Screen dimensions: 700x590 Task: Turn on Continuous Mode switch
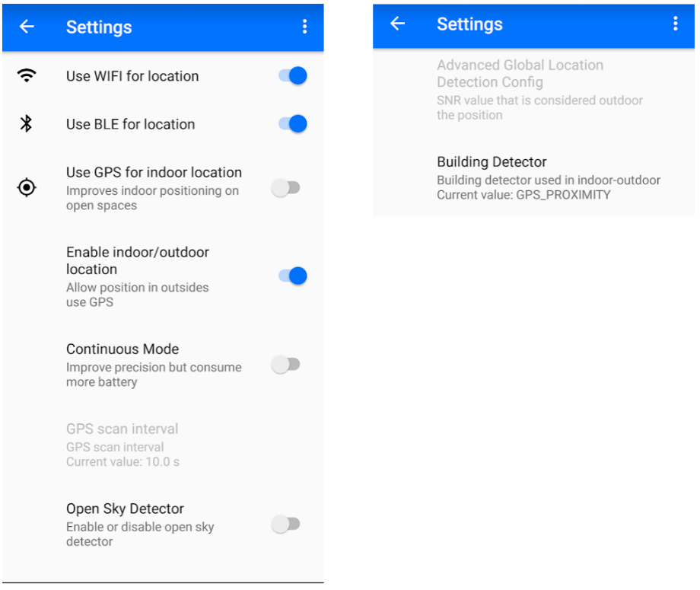pyautogui.click(x=286, y=365)
